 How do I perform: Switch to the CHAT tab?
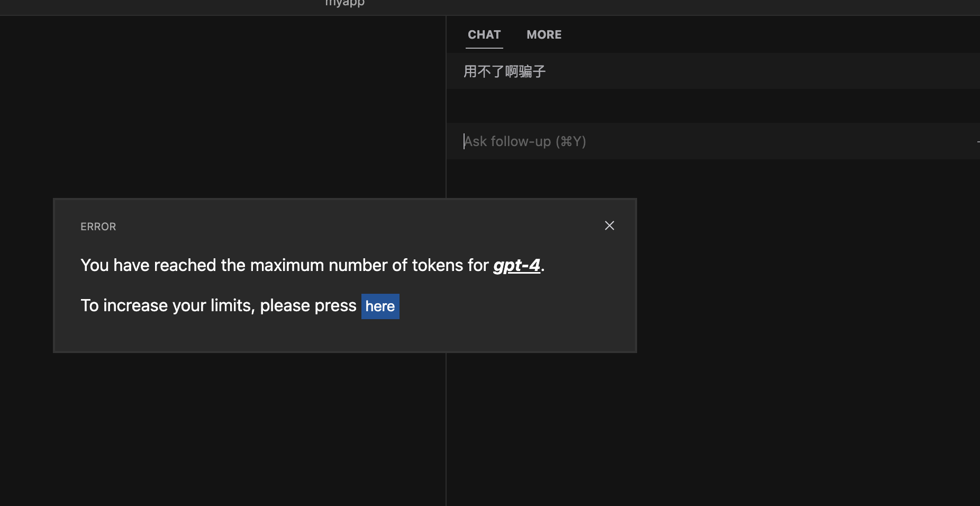pos(484,35)
